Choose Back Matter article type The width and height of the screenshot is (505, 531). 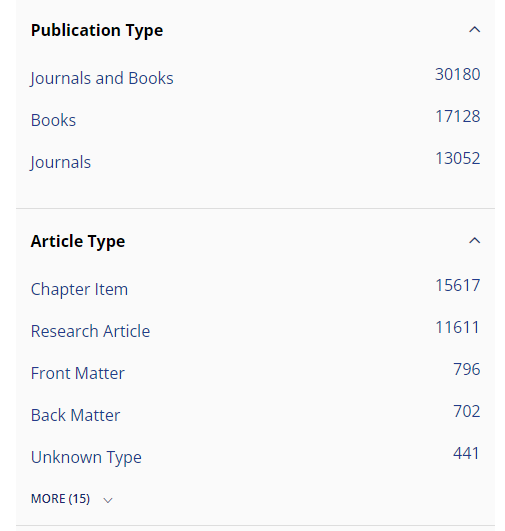click(x=76, y=415)
